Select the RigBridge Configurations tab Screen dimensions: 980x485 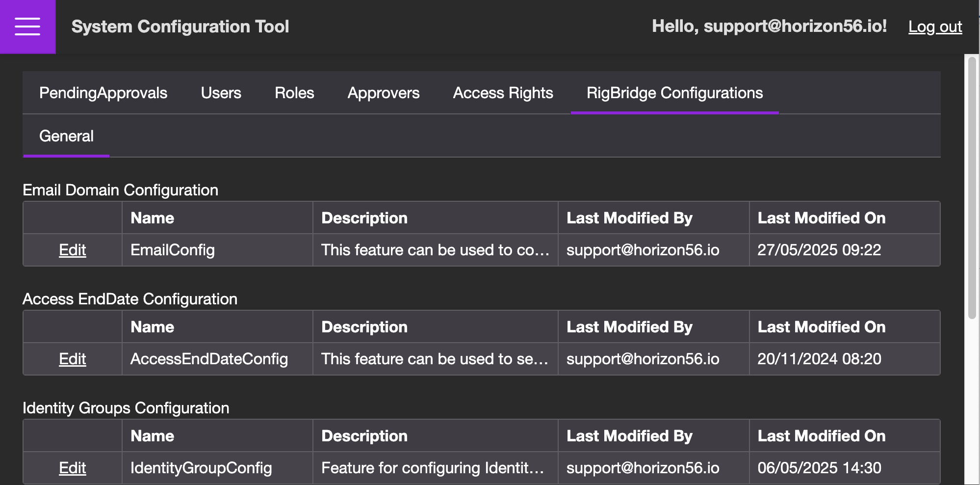(674, 93)
